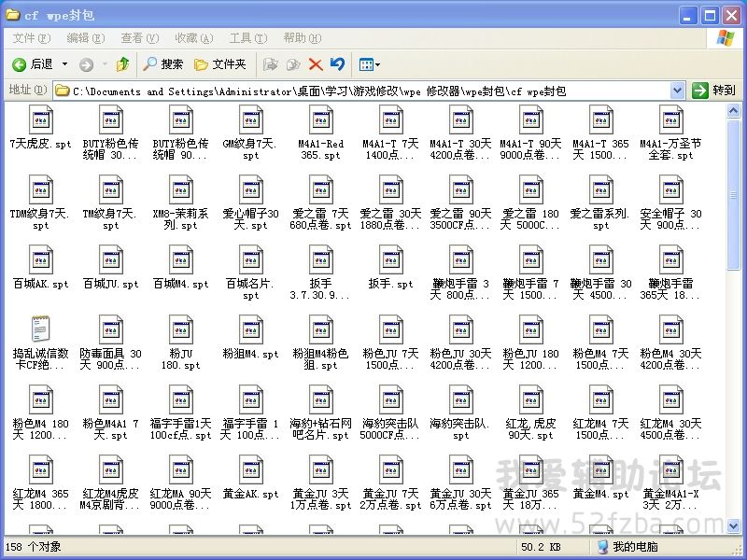Select the file M4A1-Red 365.spt
Viewport: 747px width, 560px height.
pyautogui.click(x=320, y=133)
